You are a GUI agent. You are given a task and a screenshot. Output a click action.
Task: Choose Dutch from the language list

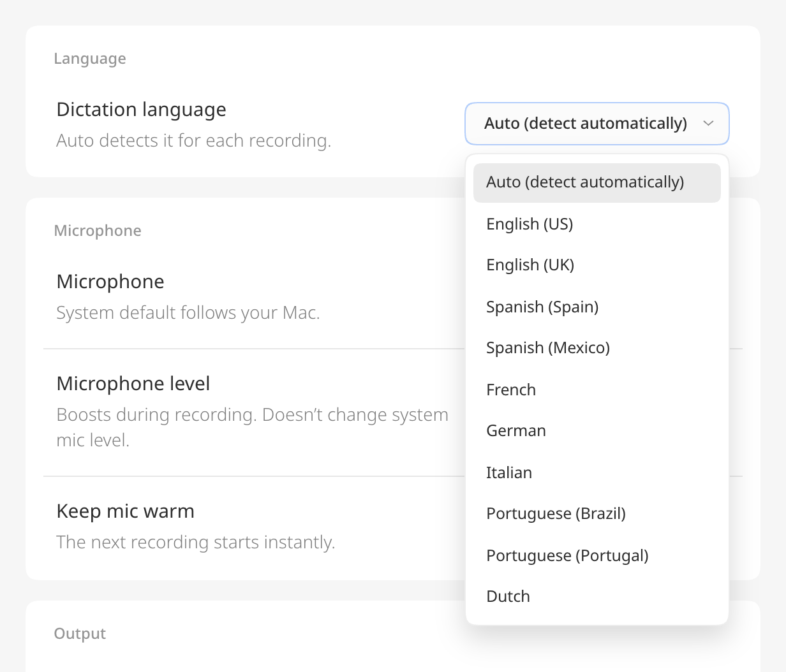(x=597, y=597)
